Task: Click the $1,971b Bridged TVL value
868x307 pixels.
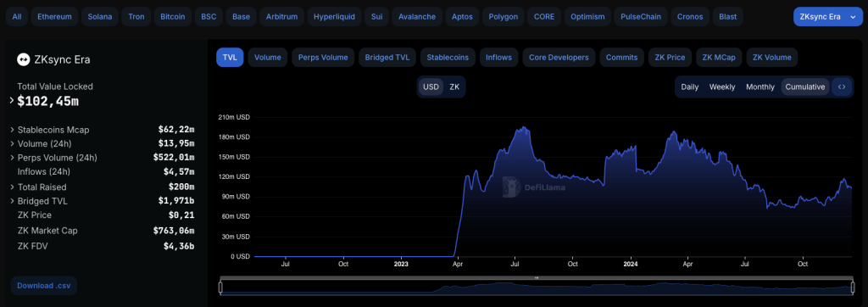Action: click(176, 201)
